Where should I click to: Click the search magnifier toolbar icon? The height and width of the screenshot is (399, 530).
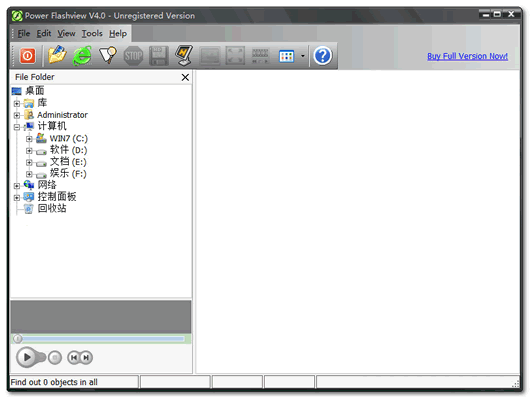click(108, 55)
